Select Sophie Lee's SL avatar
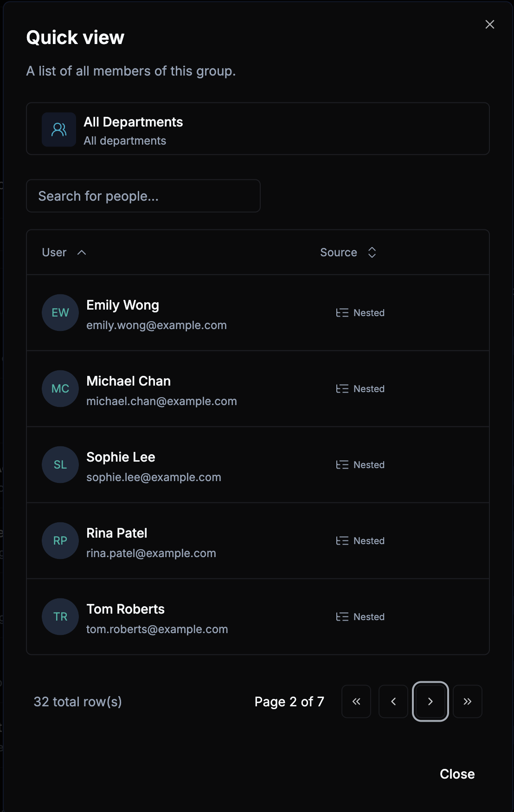 click(x=60, y=464)
